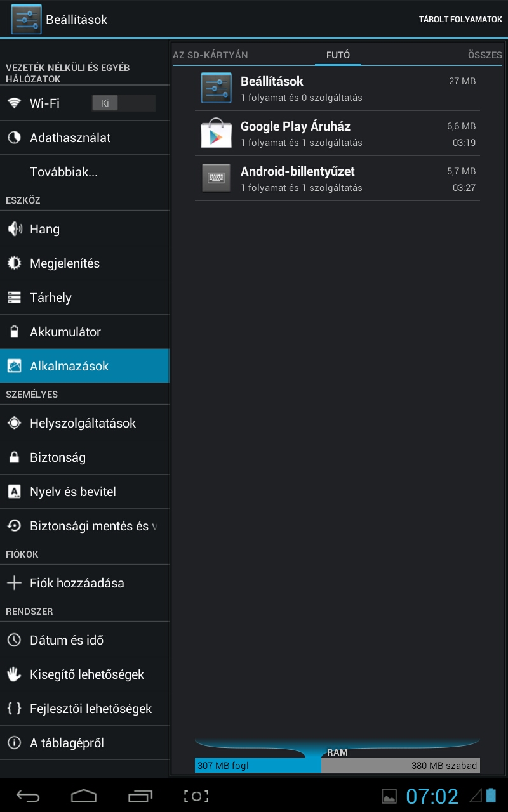Open the recent apps navigation icon
The height and width of the screenshot is (812, 508).
point(140,796)
